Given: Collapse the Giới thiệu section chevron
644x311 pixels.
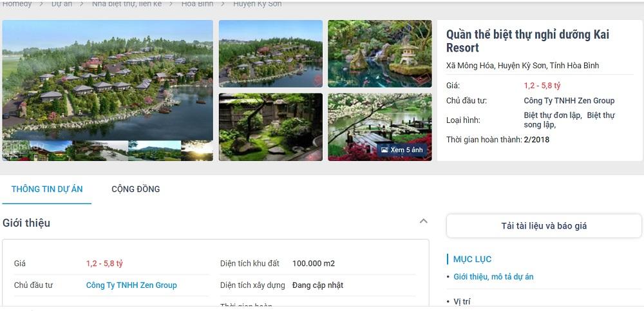Looking at the screenshot, I should (x=424, y=221).
